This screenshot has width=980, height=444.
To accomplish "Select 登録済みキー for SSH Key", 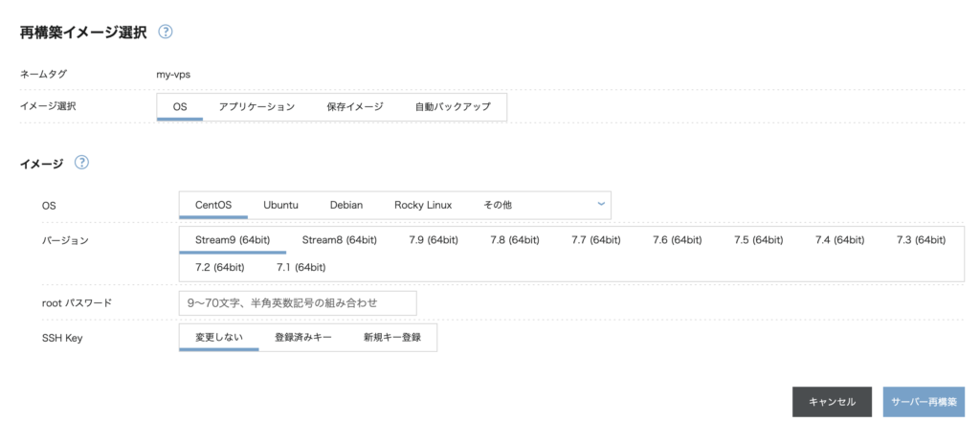I will click(303, 338).
